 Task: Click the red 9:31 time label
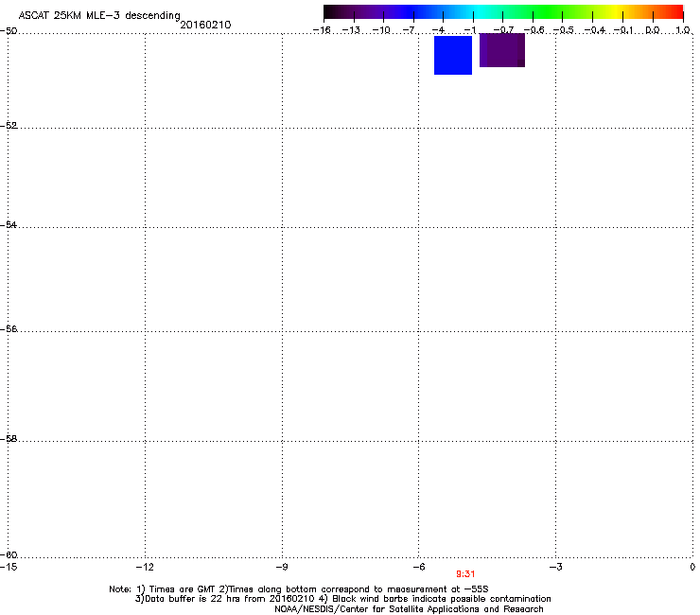click(465, 574)
